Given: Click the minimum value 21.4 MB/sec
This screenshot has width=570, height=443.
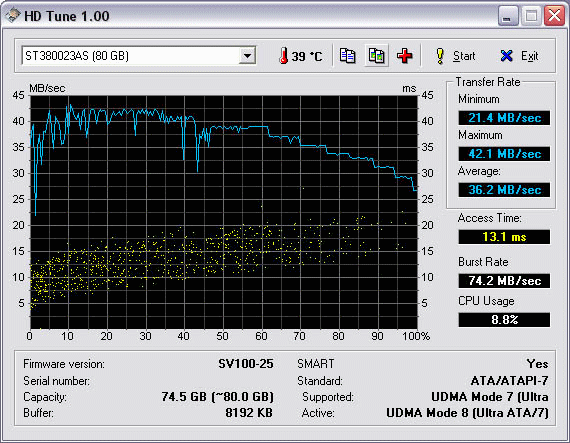Looking at the screenshot, I should pyautogui.click(x=504, y=118).
